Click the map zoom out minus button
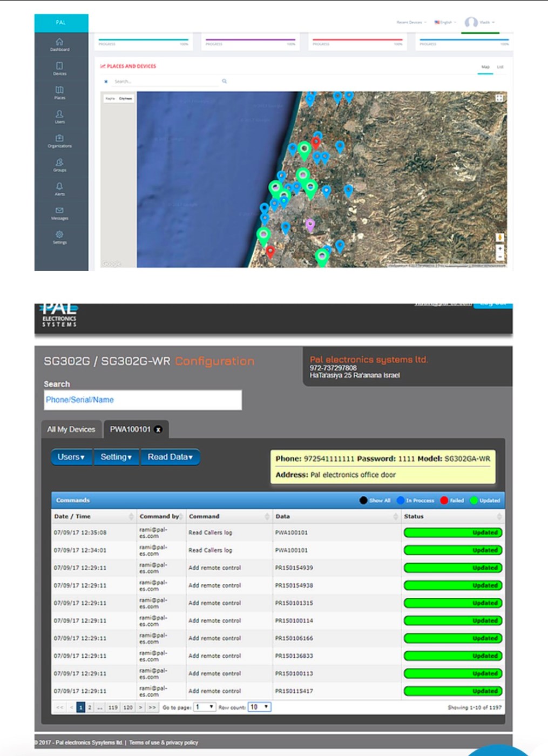Screen dimensions: 548x756 500,257
